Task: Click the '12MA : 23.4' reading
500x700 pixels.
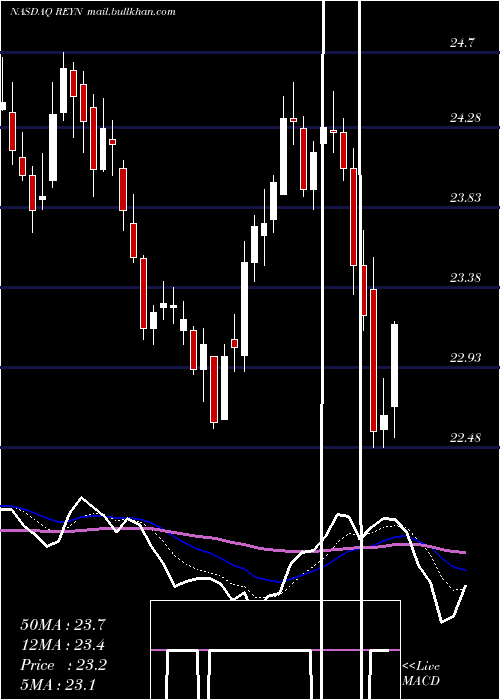Action: click(63, 645)
